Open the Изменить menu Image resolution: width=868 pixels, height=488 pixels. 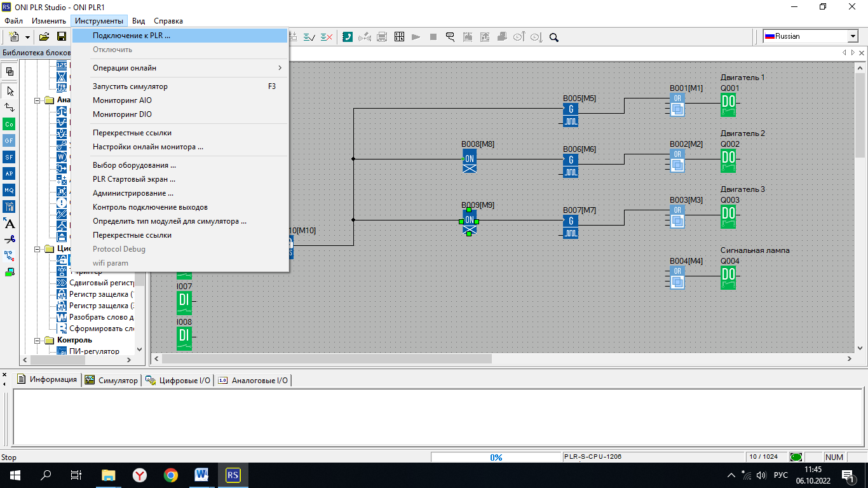(x=49, y=21)
